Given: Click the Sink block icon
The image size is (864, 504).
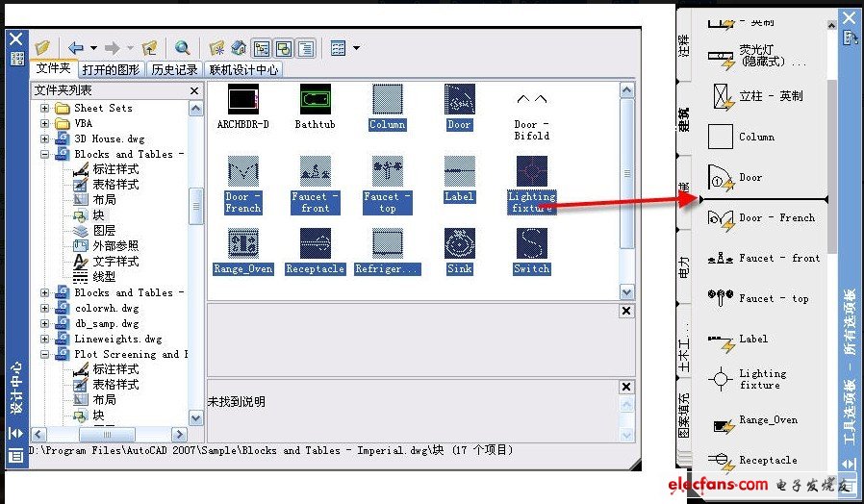Looking at the screenshot, I should click(x=459, y=243).
